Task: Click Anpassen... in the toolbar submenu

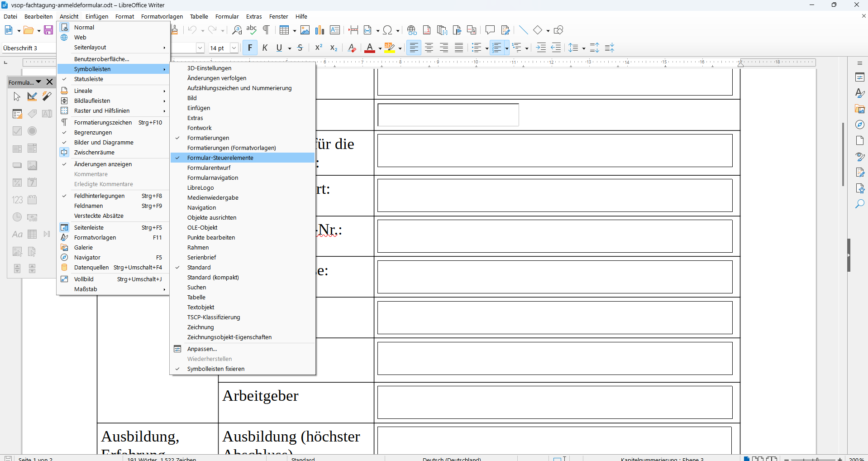Action: pyautogui.click(x=202, y=349)
